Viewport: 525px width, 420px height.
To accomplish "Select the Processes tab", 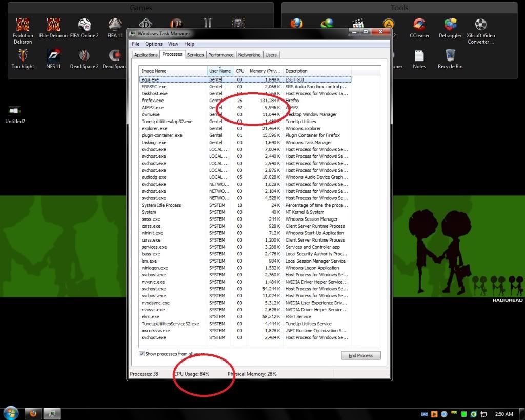I will pyautogui.click(x=172, y=54).
